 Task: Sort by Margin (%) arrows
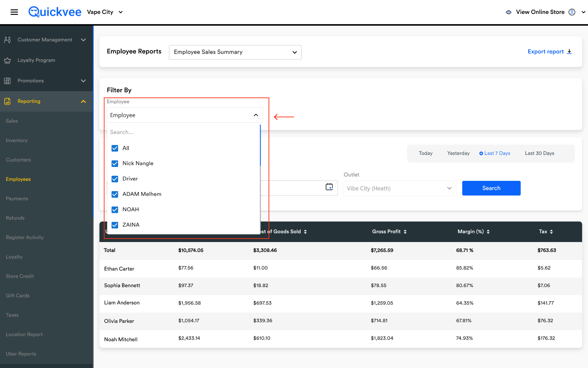pyautogui.click(x=488, y=232)
